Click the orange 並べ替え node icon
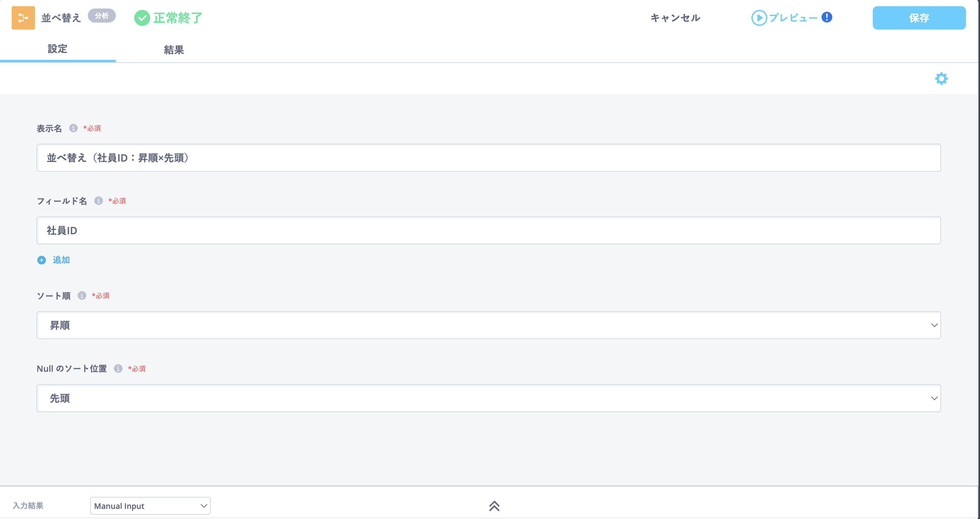The width and height of the screenshot is (980, 519). 23,18
